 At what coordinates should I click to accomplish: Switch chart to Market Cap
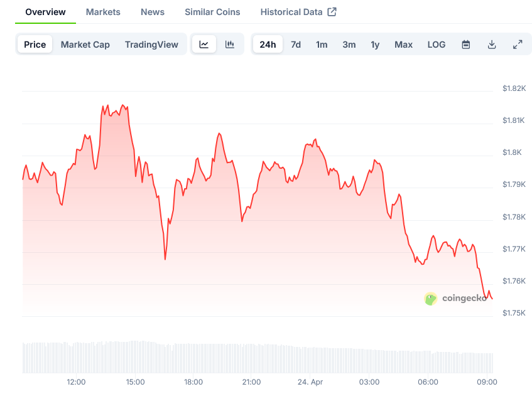pos(85,45)
